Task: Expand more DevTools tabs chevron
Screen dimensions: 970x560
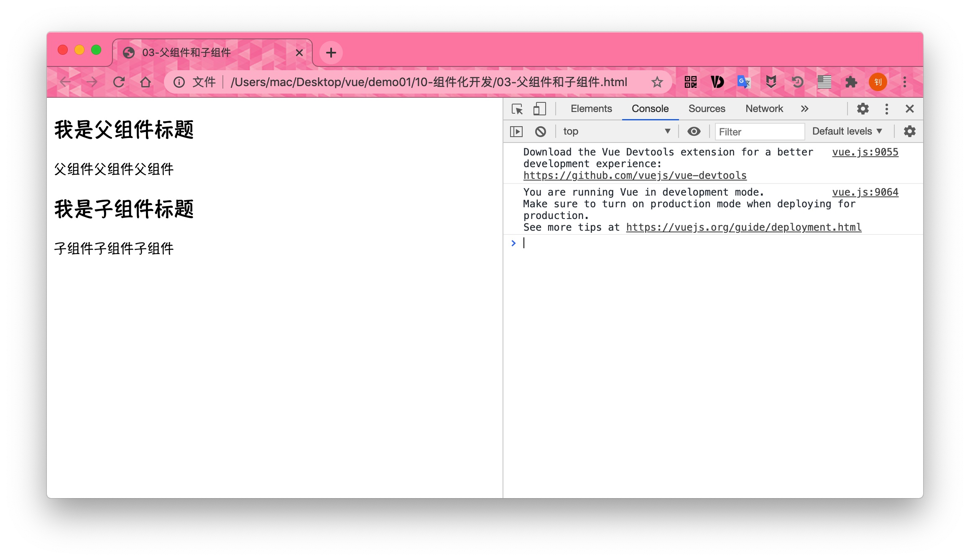Action: (x=804, y=109)
